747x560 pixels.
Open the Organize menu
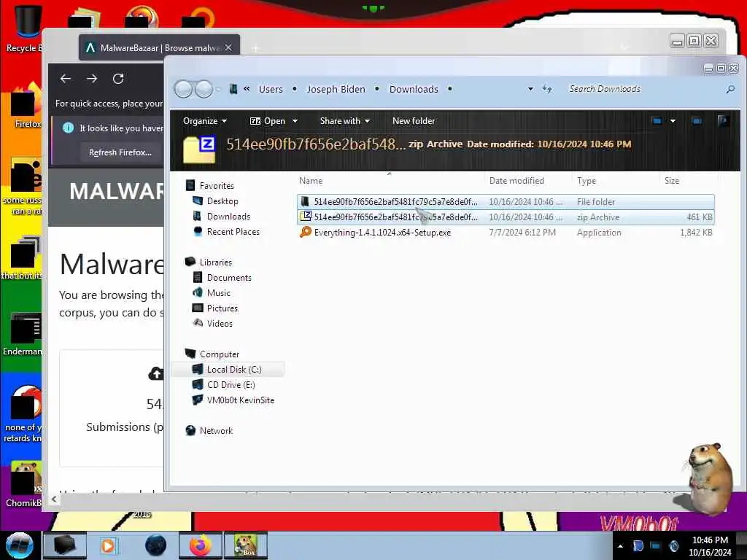(x=205, y=121)
